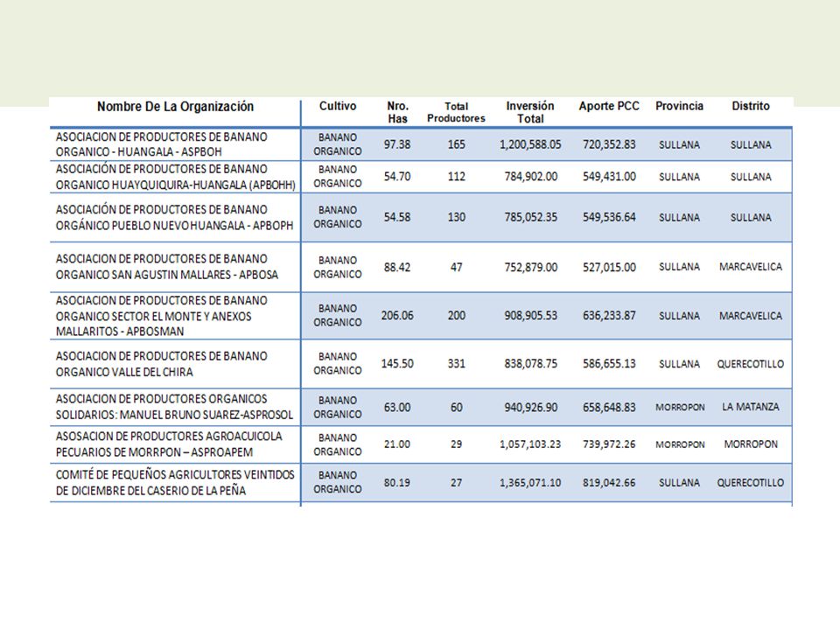The height and width of the screenshot is (630, 840).
Task: Click district cell LA MATANZA
Action: tap(751, 407)
